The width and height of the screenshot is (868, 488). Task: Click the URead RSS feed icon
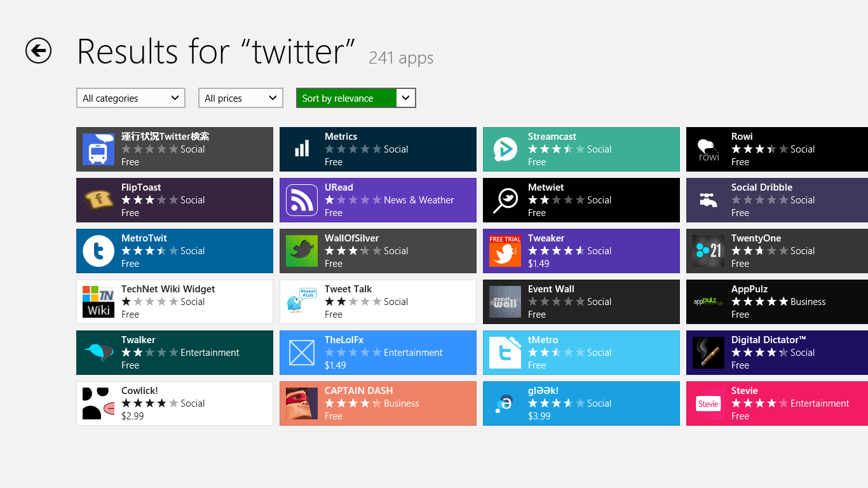[x=302, y=200]
